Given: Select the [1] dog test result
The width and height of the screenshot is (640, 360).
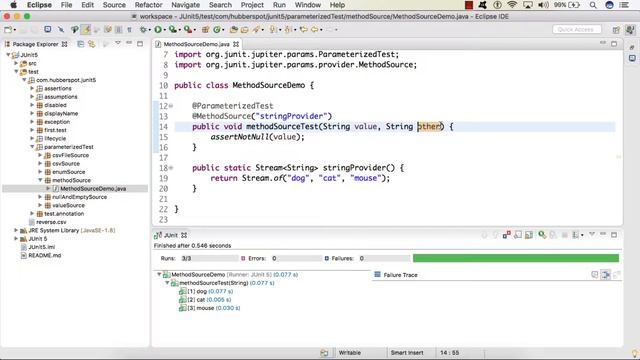Looking at the screenshot, I should (x=206, y=291).
